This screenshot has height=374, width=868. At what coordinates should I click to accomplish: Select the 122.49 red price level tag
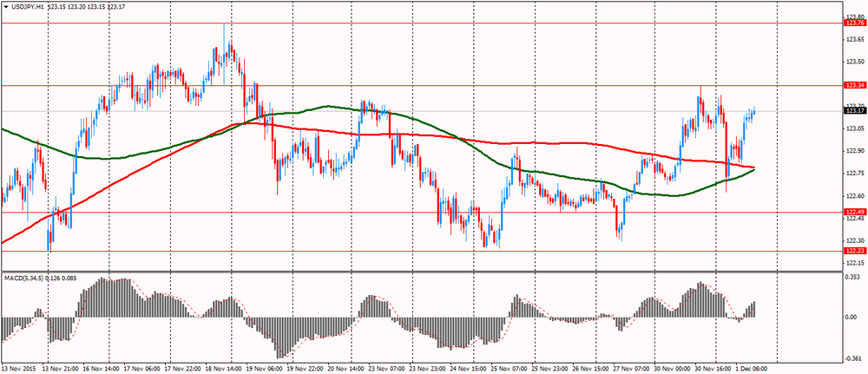click(855, 212)
